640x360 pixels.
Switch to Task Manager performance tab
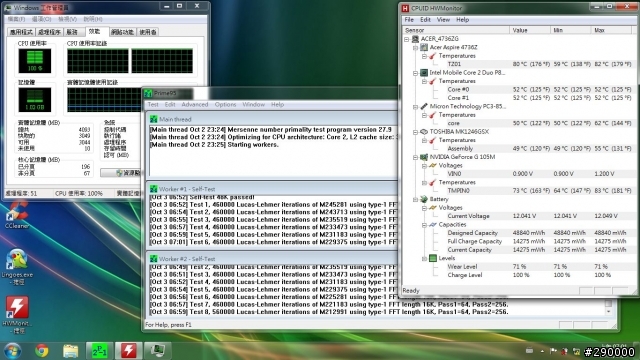[97, 31]
